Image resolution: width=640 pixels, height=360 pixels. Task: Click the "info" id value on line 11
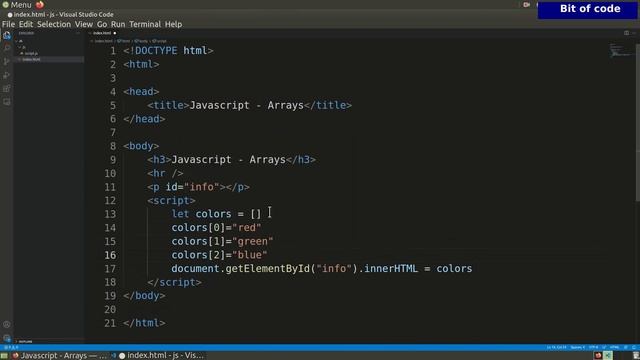point(202,187)
